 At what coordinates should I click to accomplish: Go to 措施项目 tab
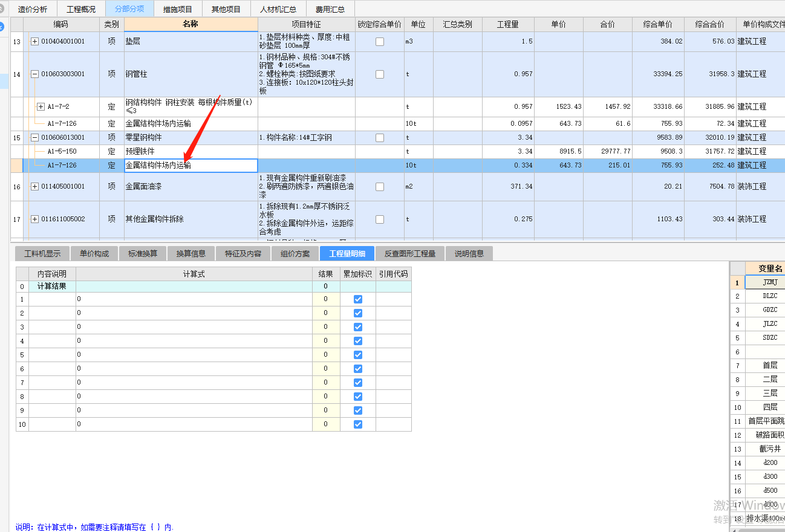click(178, 9)
